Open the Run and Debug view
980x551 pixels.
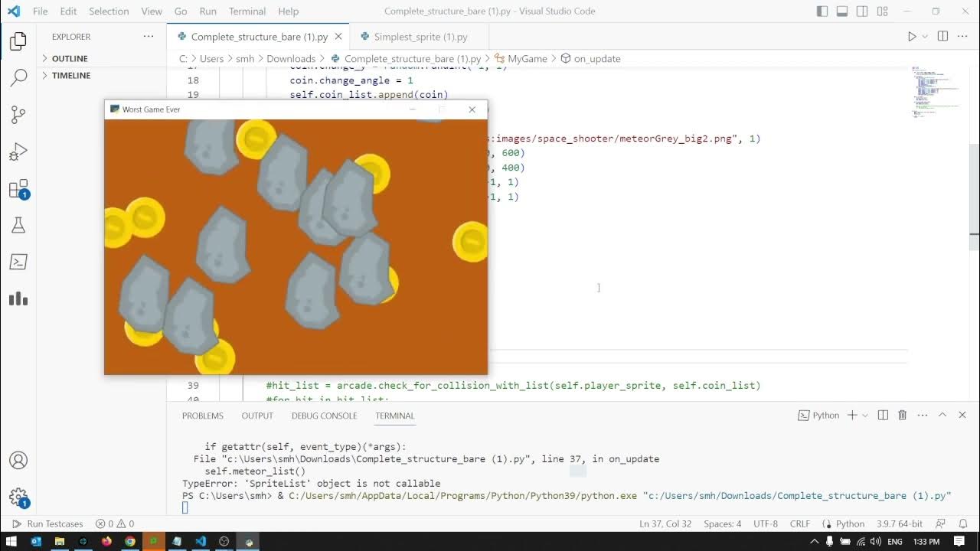coord(18,152)
